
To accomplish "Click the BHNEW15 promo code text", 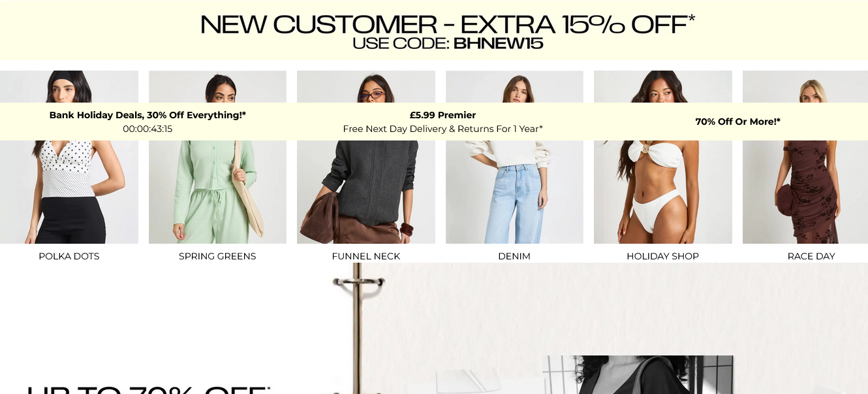I will 498,44.
